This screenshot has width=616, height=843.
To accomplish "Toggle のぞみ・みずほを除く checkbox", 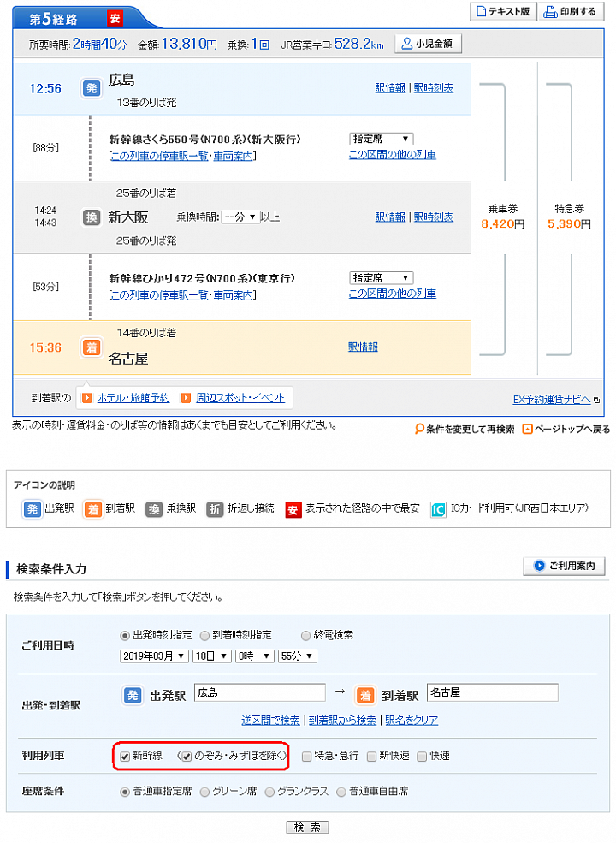I will pyautogui.click(x=186, y=757).
